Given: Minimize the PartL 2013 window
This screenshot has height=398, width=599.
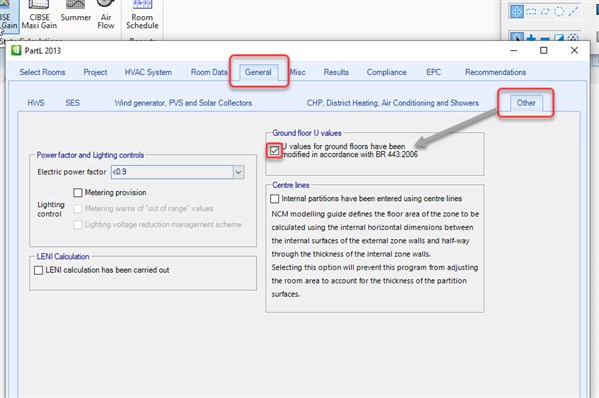Looking at the screenshot, I should [x=514, y=50].
